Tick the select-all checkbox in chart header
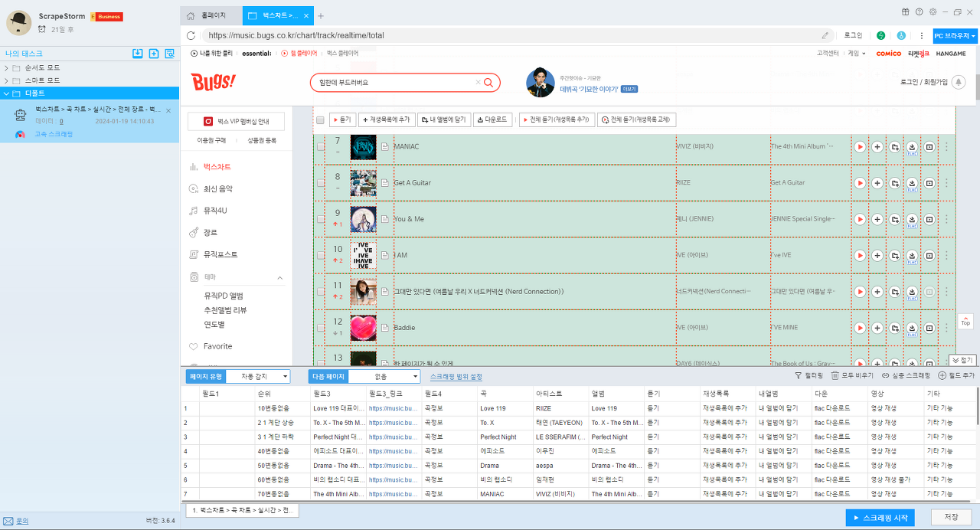 [x=321, y=119]
